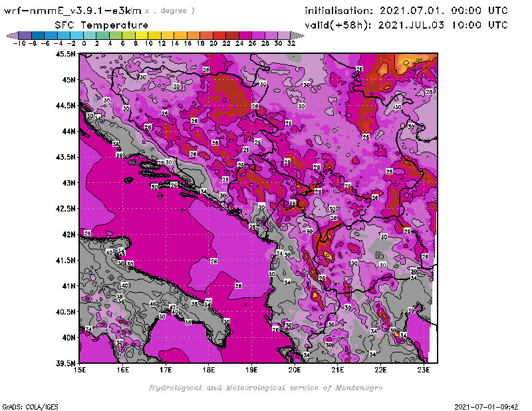
Task: Click the latitude axis label 40.5N
Action: pos(65,312)
